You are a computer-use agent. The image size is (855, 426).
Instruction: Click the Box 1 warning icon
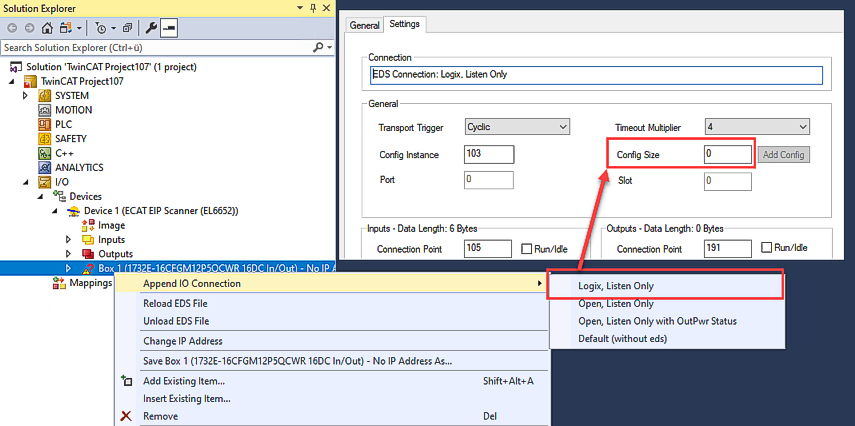pos(88,268)
